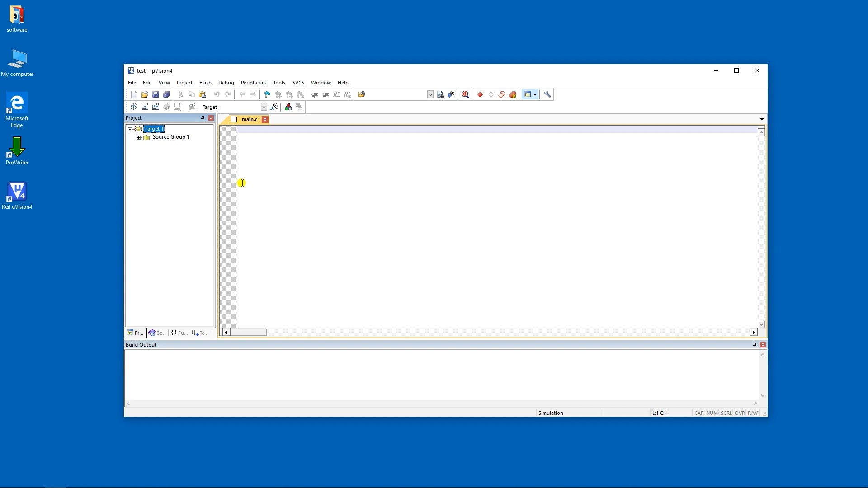Open the Target 1 selection dropdown
The image size is (868, 488).
264,107
